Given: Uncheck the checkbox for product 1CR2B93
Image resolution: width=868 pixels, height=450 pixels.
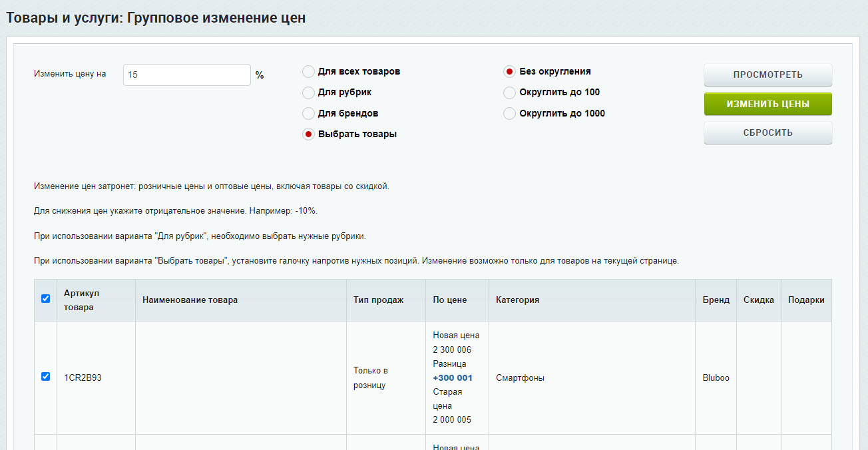Looking at the screenshot, I should pyautogui.click(x=46, y=377).
